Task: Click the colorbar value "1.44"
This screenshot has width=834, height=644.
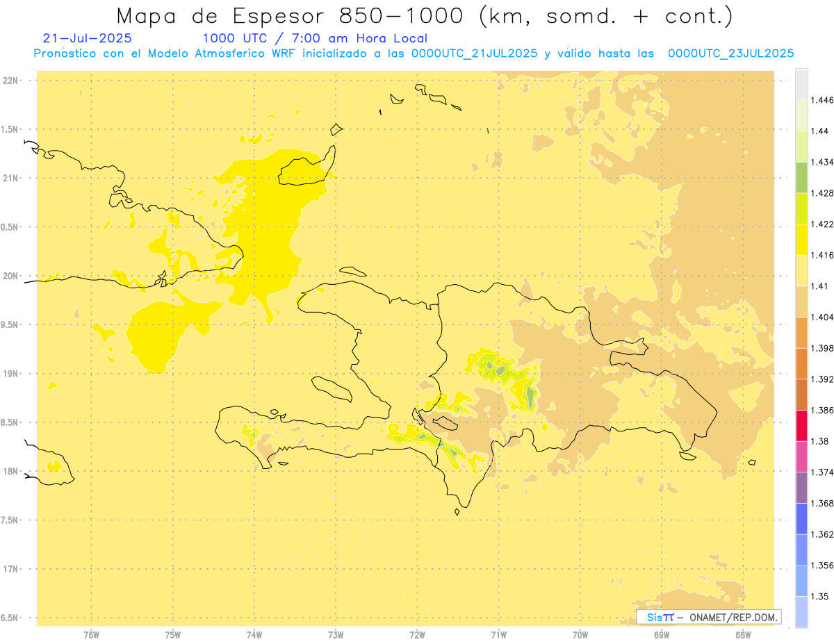Action: (819, 131)
